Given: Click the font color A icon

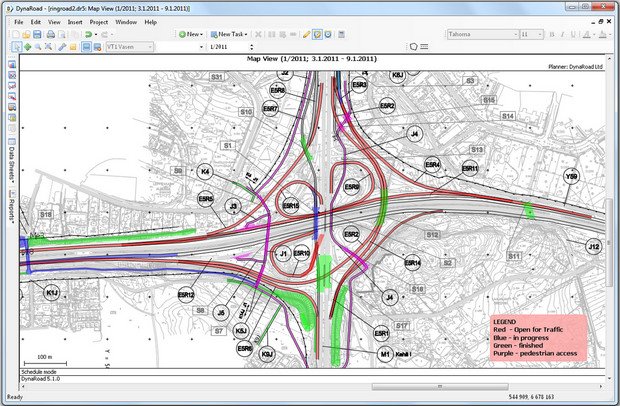Looking at the screenshot, I should 587,34.
